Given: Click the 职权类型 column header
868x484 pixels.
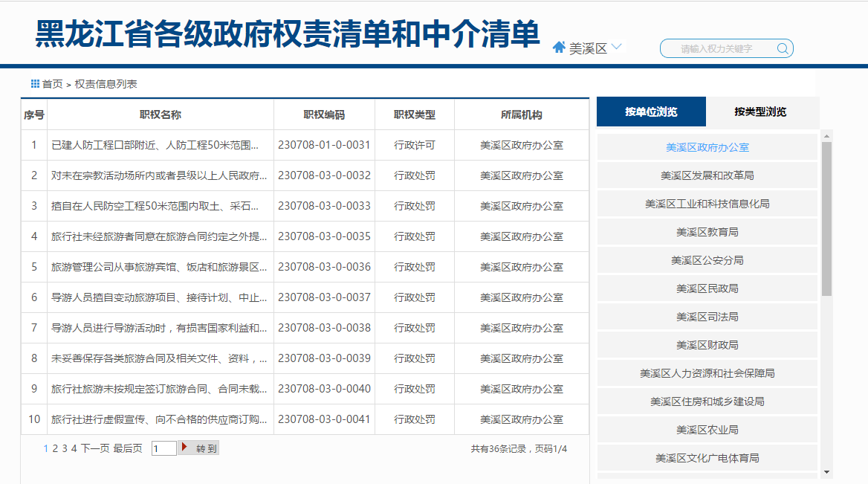Looking at the screenshot, I should pos(414,114).
